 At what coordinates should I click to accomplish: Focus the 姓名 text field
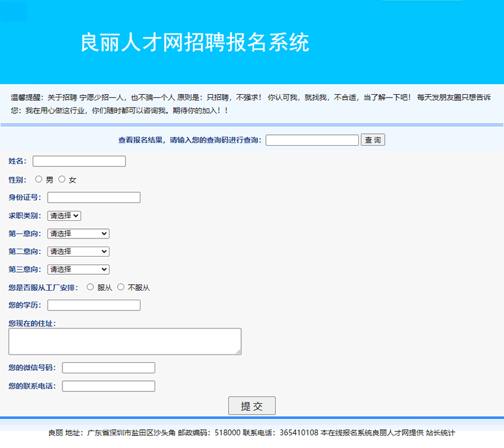[x=79, y=161]
